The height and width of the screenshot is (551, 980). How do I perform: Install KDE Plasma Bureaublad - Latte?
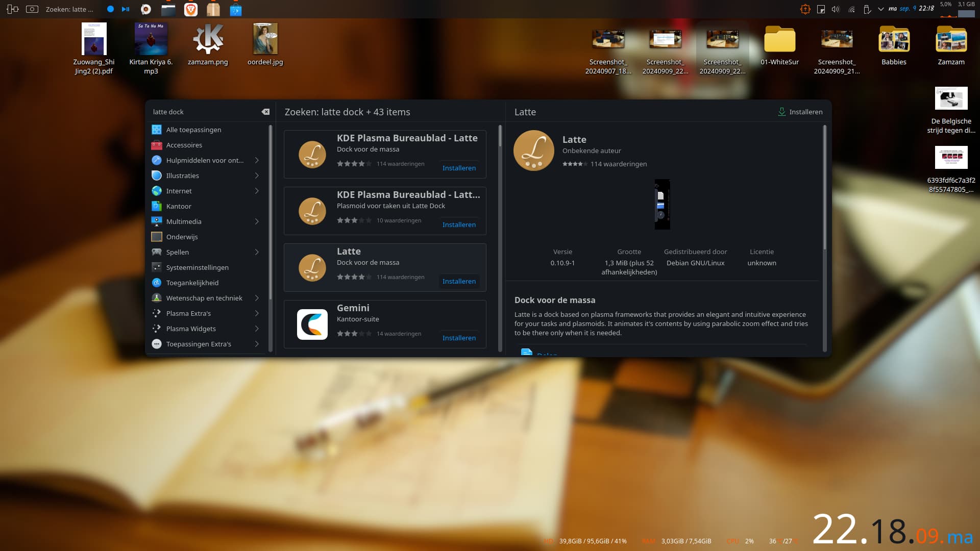point(459,168)
